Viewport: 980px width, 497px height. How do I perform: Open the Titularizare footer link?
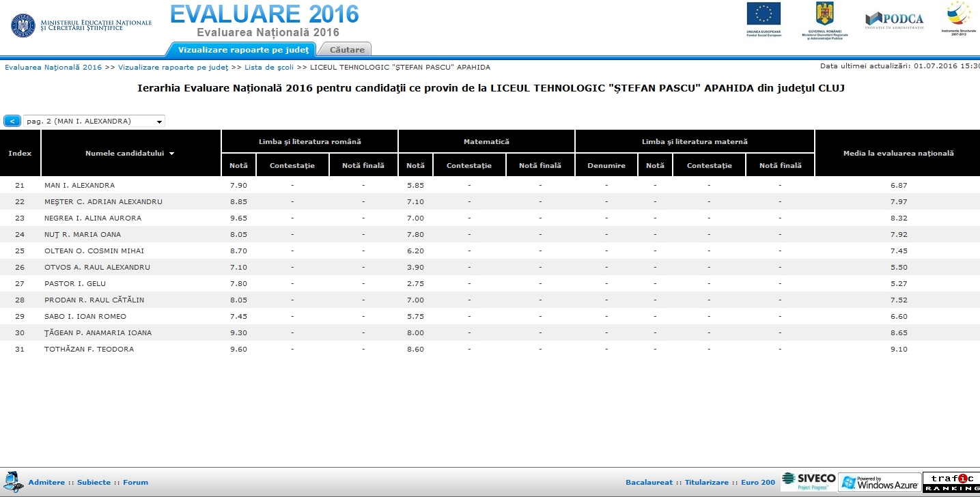pos(706,483)
